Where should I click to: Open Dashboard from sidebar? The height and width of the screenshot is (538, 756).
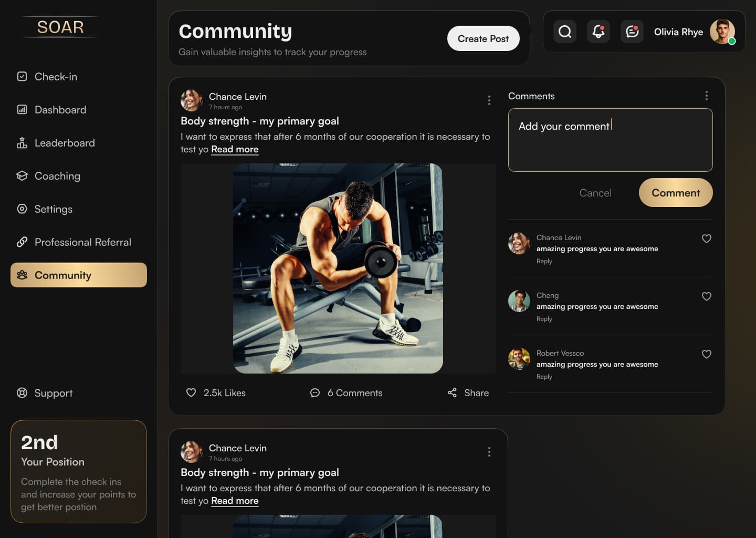79,110
